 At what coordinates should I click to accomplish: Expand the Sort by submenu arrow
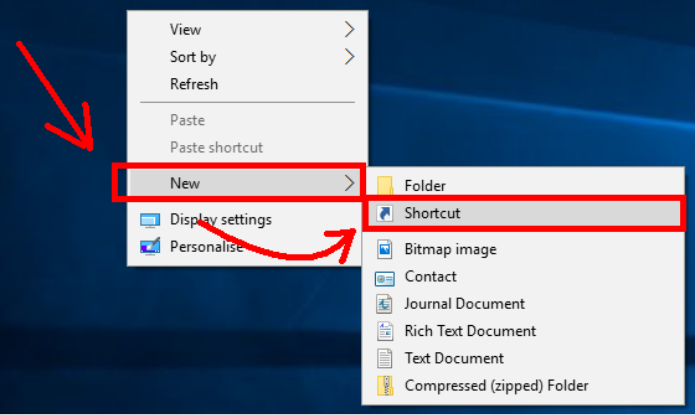tap(350, 57)
